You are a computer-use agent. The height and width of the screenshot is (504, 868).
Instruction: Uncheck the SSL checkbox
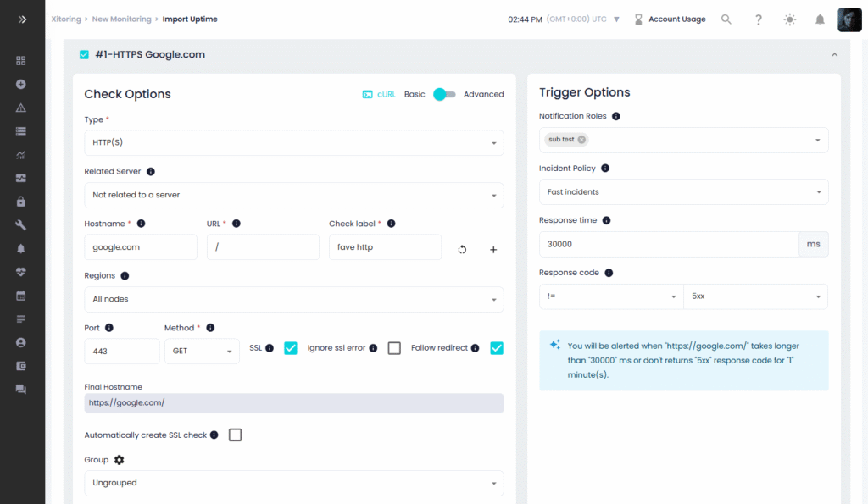coord(291,348)
